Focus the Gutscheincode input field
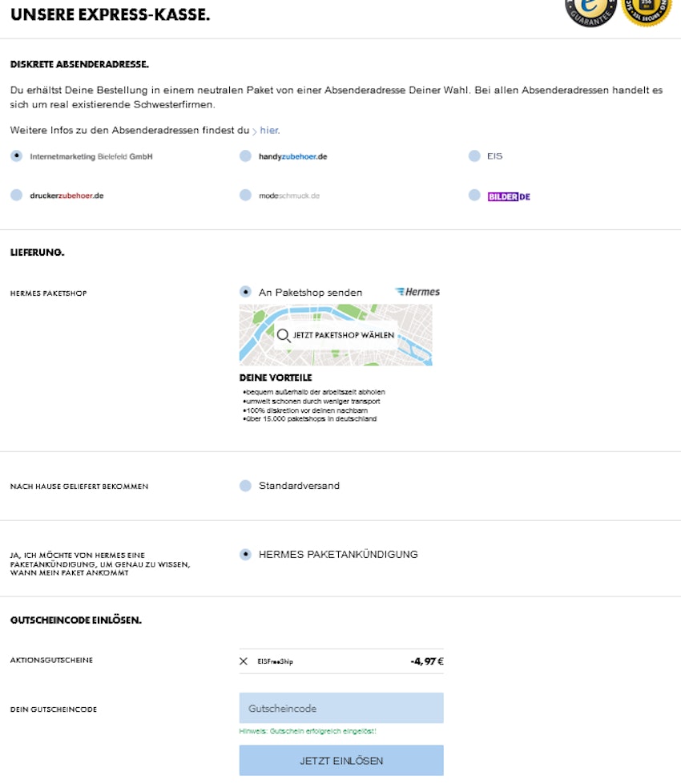 click(340, 709)
